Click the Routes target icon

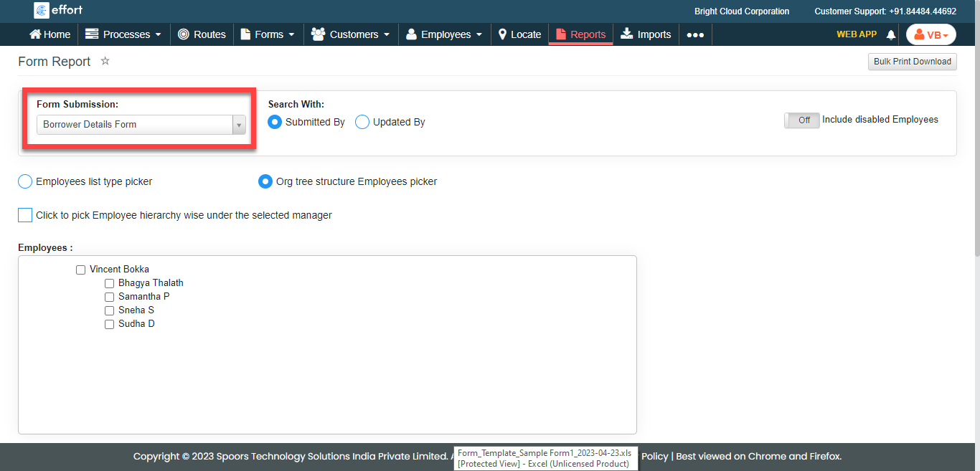pyautogui.click(x=184, y=34)
